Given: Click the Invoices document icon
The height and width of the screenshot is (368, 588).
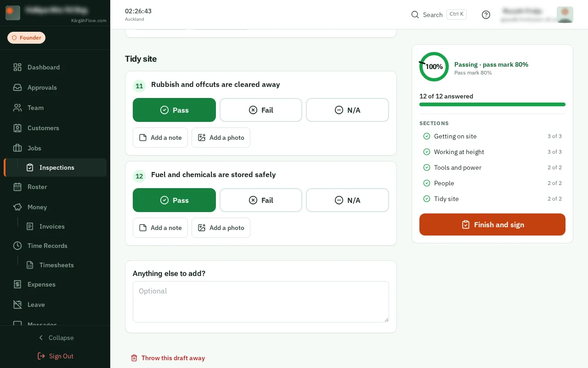Looking at the screenshot, I should point(30,226).
